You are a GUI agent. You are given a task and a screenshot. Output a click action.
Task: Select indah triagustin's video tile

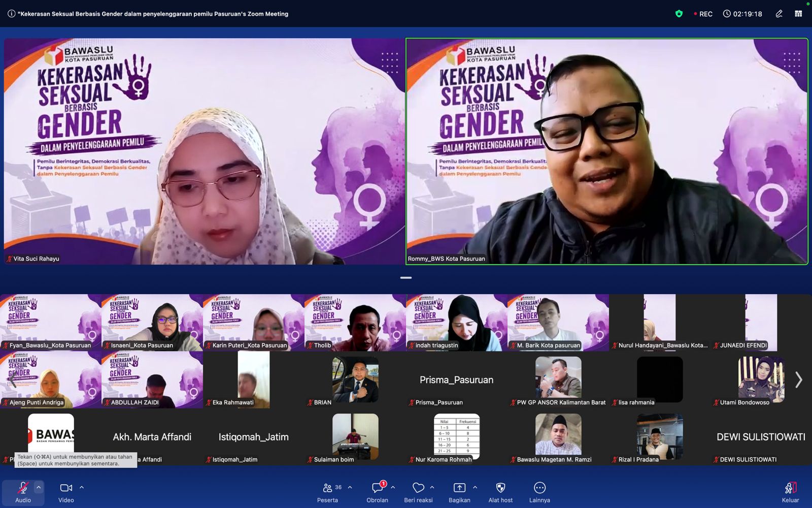(x=457, y=323)
